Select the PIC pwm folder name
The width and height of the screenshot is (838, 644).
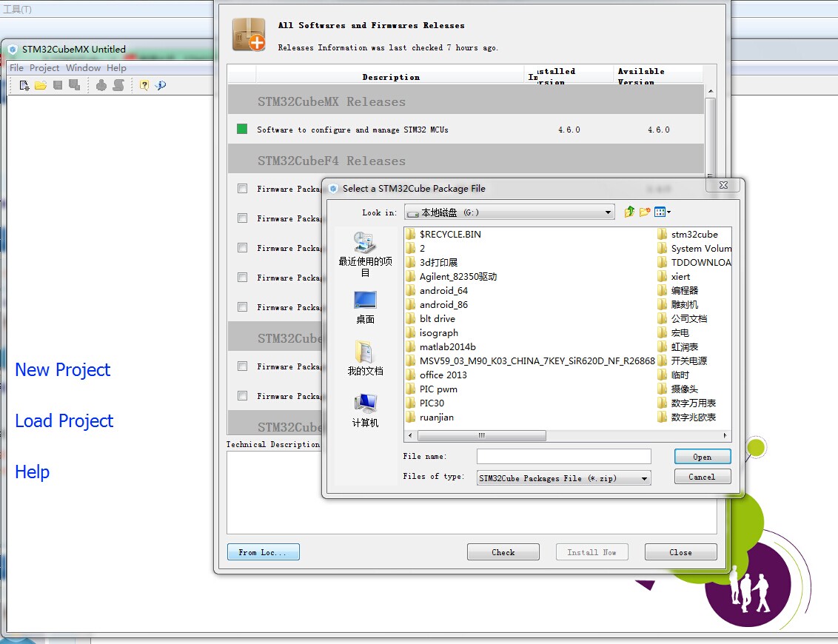(x=438, y=389)
